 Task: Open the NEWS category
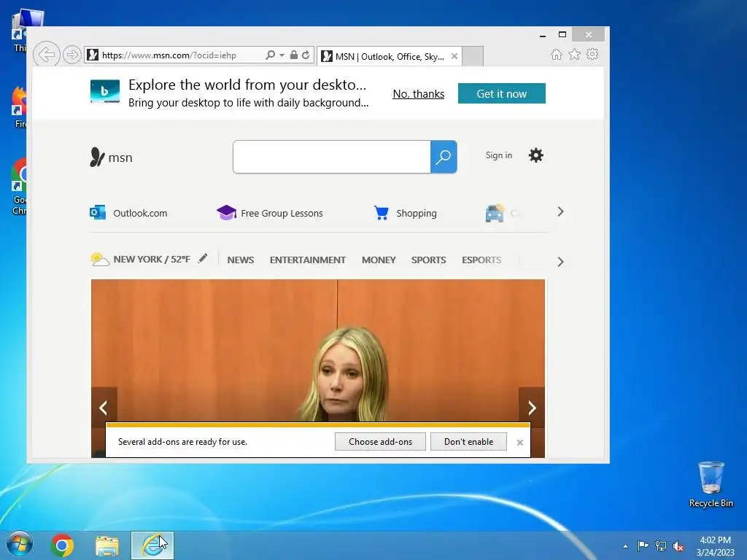click(241, 260)
